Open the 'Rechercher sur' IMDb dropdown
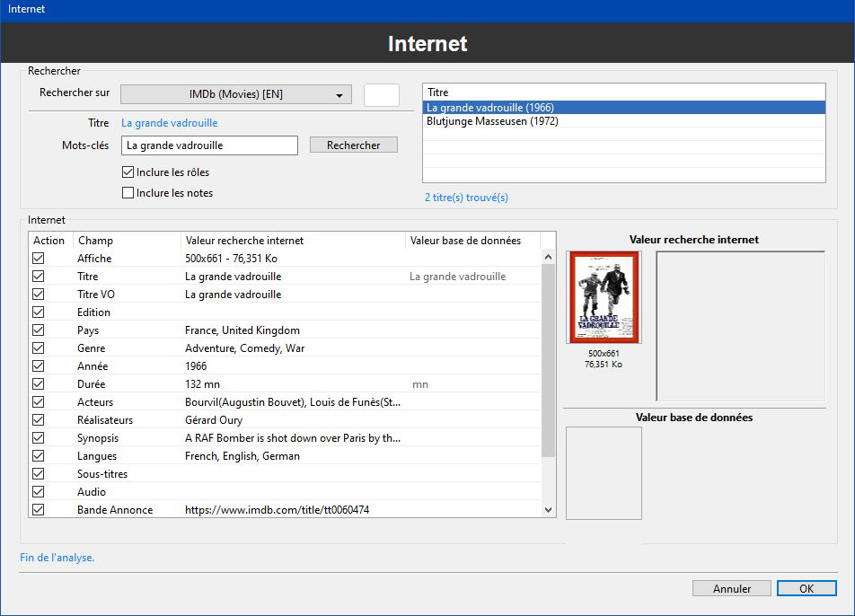Viewport: 855px width, 616px height. pos(235,94)
